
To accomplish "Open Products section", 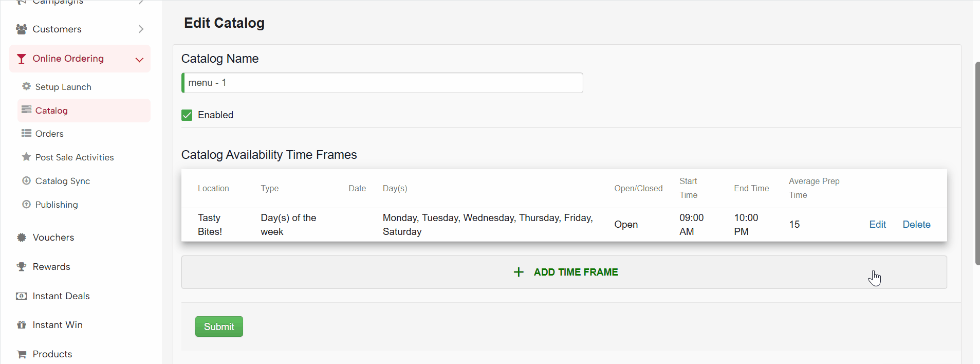I will point(52,354).
